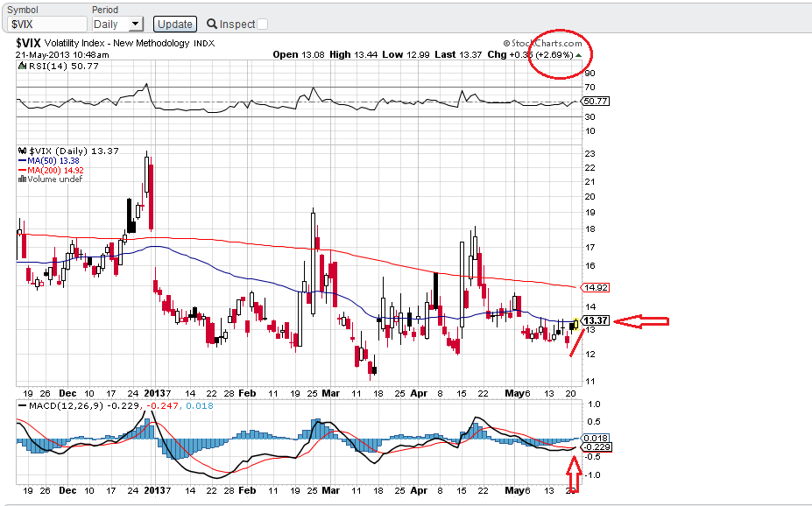812x506 pixels.
Task: Click the Volatility Index - New Methodology title
Action: [117, 44]
